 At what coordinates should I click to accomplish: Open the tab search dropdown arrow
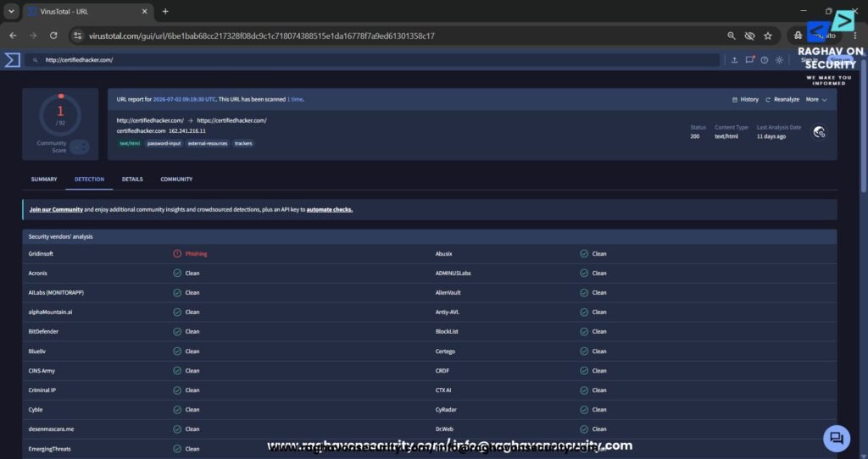click(x=11, y=11)
